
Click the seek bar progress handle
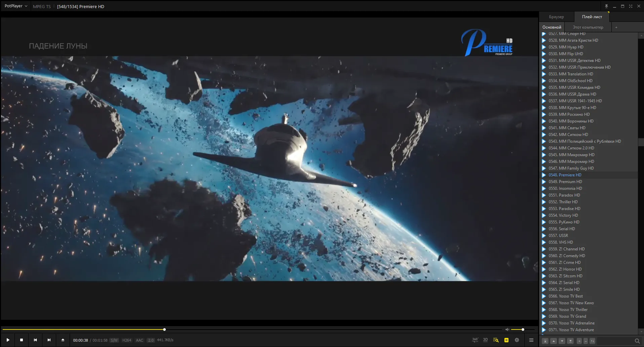click(x=164, y=329)
